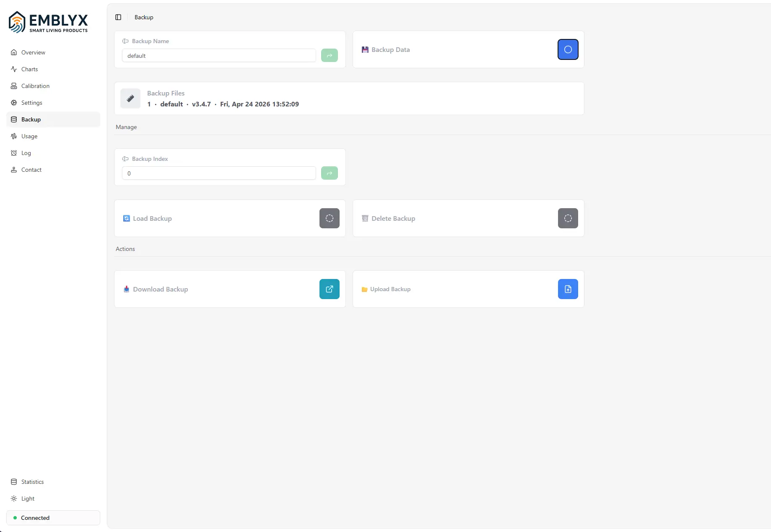The image size is (771, 532).
Task: Click the Statistics database icon
Action: pos(14,482)
